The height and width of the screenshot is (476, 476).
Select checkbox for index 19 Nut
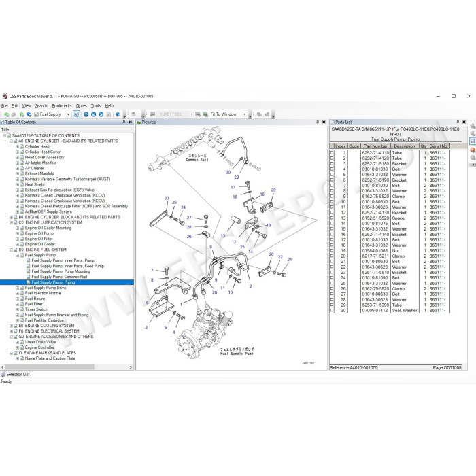[332, 250]
